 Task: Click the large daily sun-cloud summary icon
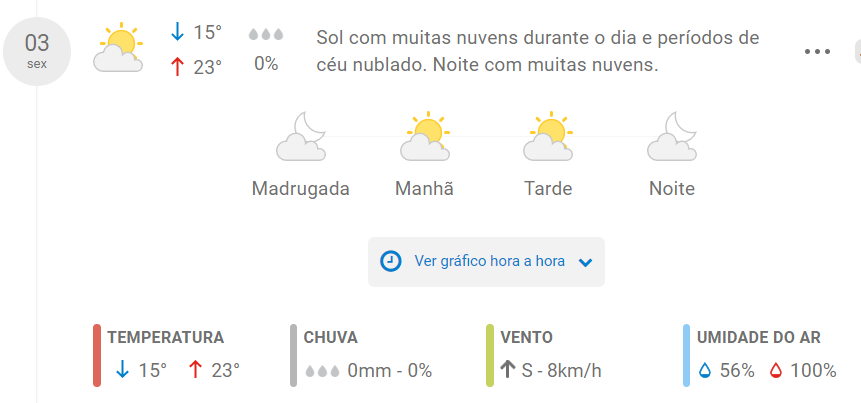click(x=118, y=48)
